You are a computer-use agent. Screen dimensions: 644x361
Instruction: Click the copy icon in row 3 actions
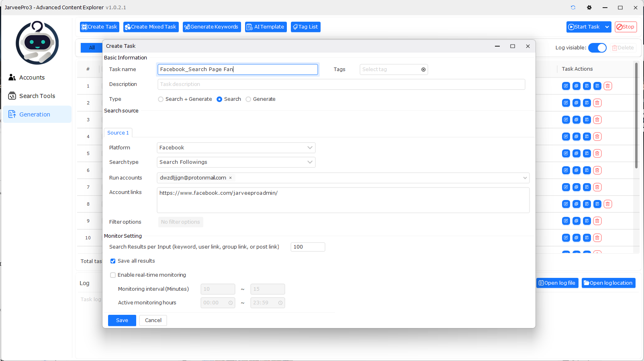click(x=576, y=120)
